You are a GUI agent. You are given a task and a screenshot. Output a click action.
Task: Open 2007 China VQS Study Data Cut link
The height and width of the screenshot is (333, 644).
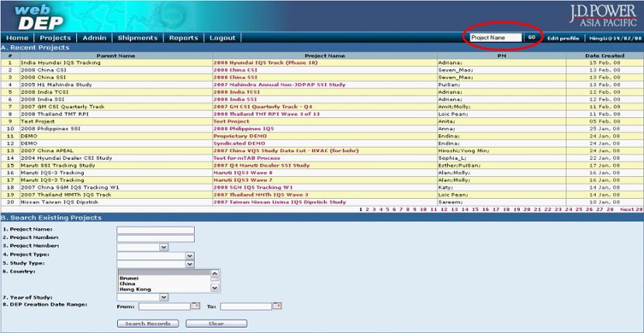coord(286,151)
